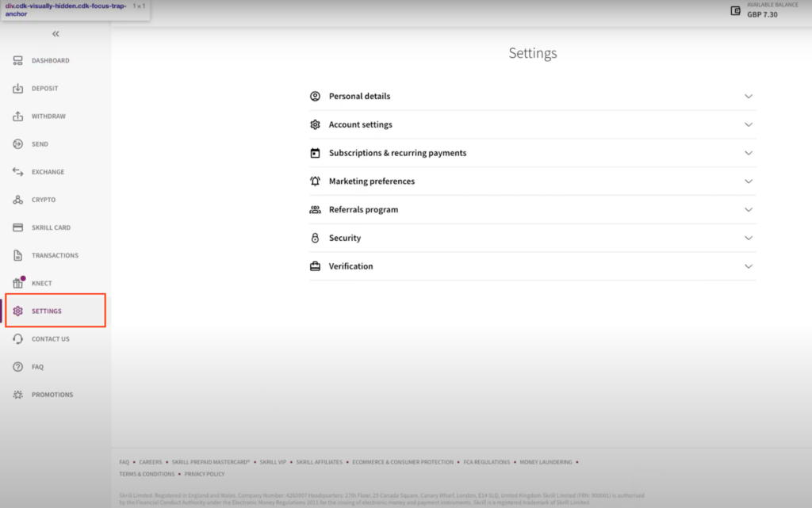This screenshot has height=508, width=812.
Task: Select the Send menu item
Action: click(x=40, y=143)
